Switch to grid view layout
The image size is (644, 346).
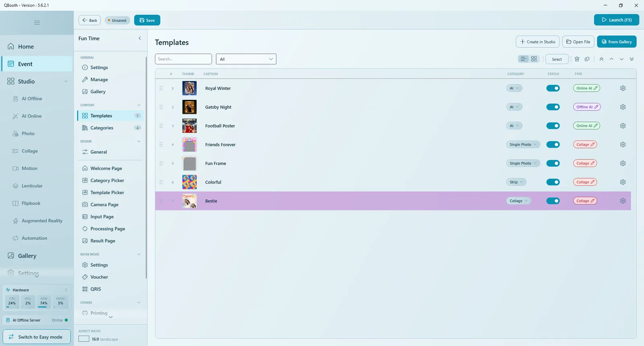(x=534, y=59)
